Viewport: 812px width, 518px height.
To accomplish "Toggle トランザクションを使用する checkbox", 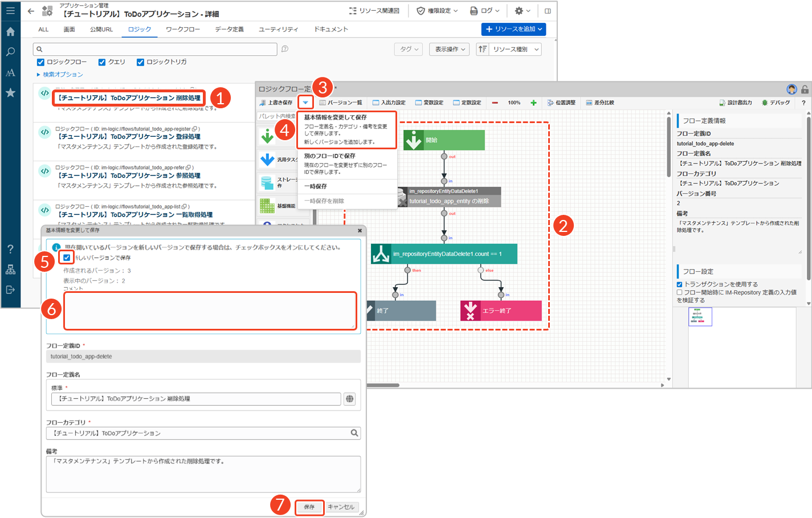I will point(679,284).
